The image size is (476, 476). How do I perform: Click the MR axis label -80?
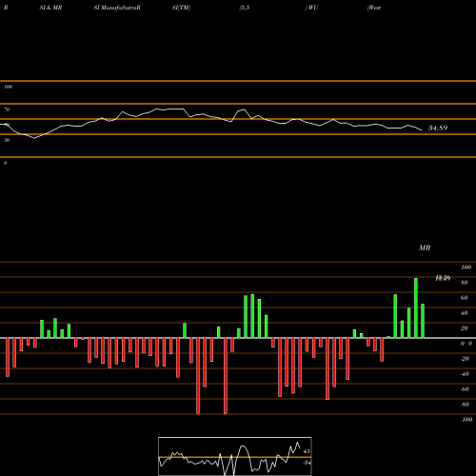(x=465, y=405)
